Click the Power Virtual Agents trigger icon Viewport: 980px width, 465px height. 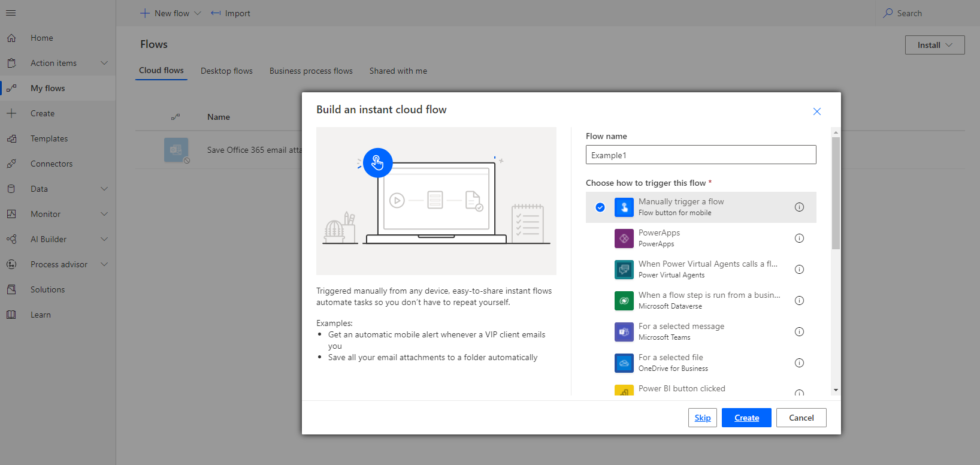pos(624,270)
